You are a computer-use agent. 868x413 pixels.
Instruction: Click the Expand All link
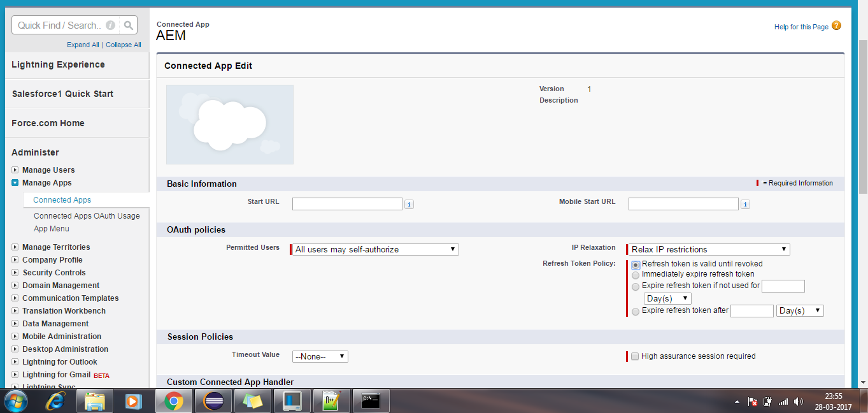click(82, 45)
